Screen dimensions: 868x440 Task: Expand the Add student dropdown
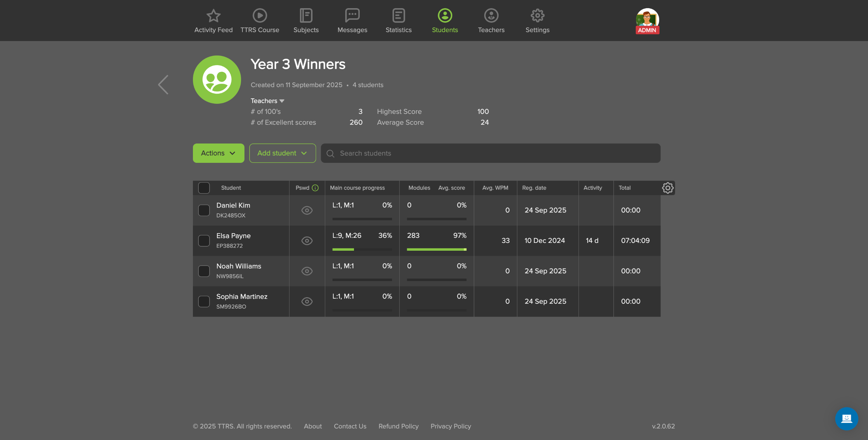coord(282,153)
